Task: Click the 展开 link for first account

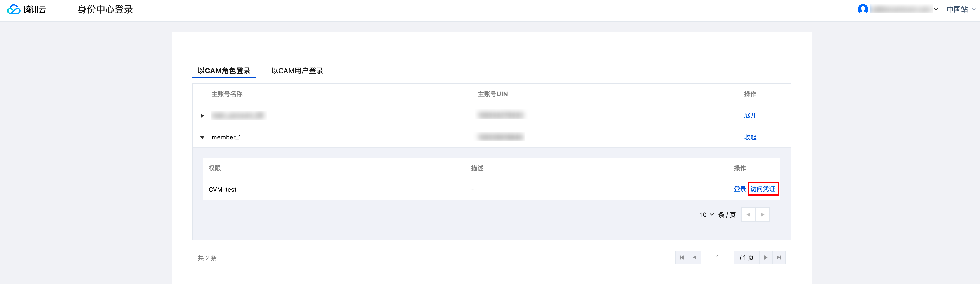Action: (x=750, y=115)
